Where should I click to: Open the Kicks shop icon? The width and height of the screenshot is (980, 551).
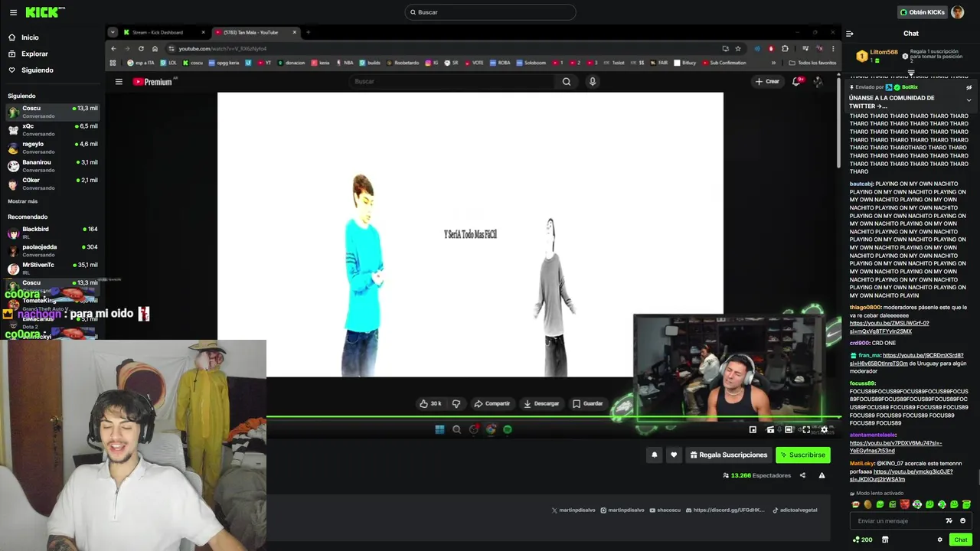point(885,540)
